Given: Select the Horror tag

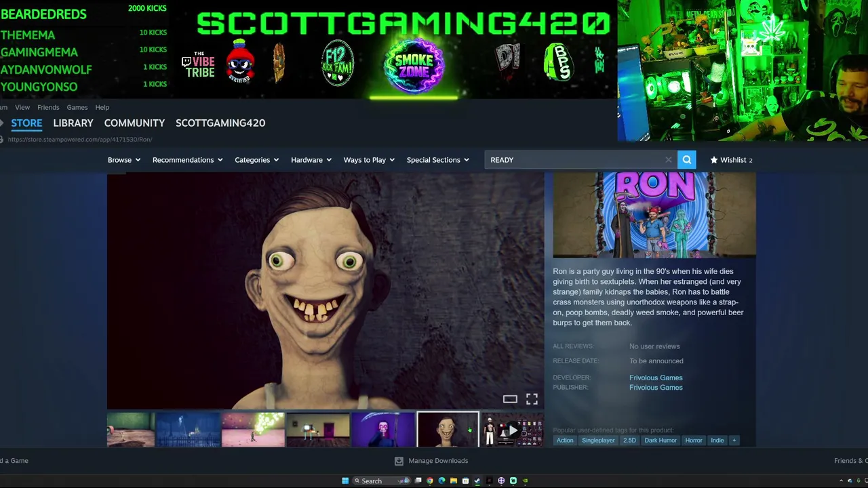Looking at the screenshot, I should 694,441.
